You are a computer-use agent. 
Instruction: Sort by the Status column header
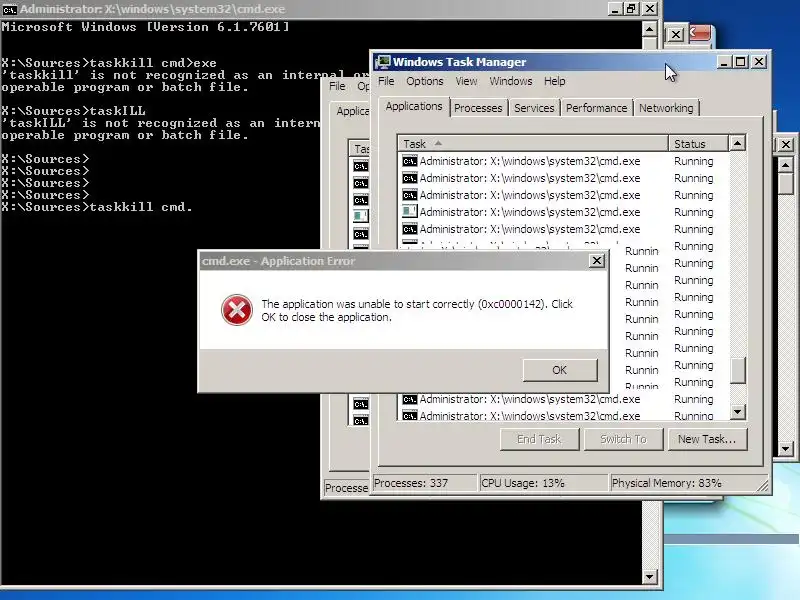pyautogui.click(x=697, y=144)
